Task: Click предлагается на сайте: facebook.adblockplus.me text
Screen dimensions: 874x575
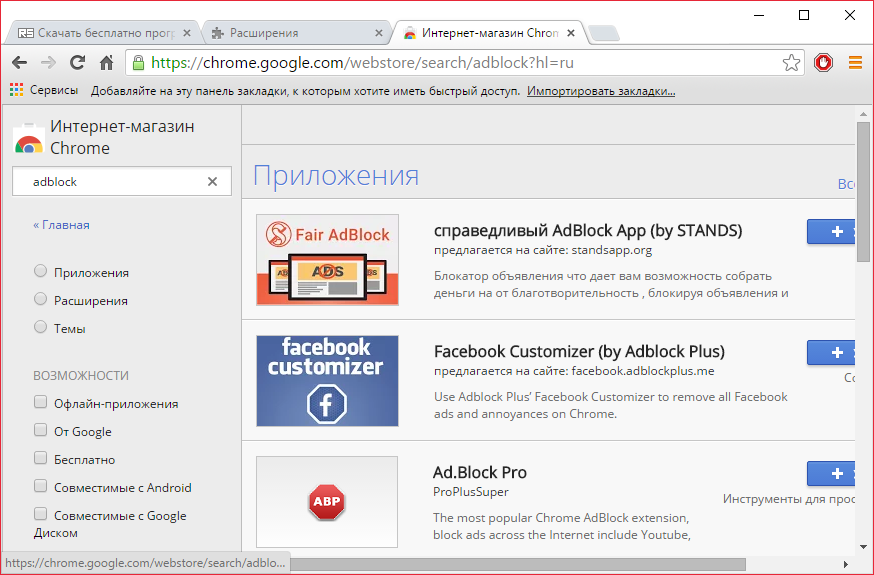Action: pyautogui.click(x=574, y=371)
